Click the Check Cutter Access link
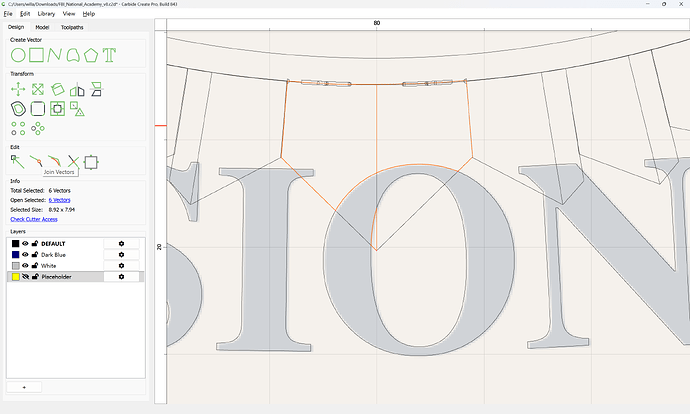 34,219
